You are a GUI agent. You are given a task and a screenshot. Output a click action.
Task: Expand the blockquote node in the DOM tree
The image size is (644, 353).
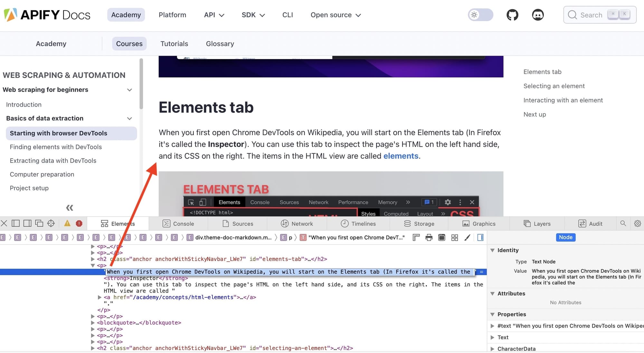click(x=93, y=322)
